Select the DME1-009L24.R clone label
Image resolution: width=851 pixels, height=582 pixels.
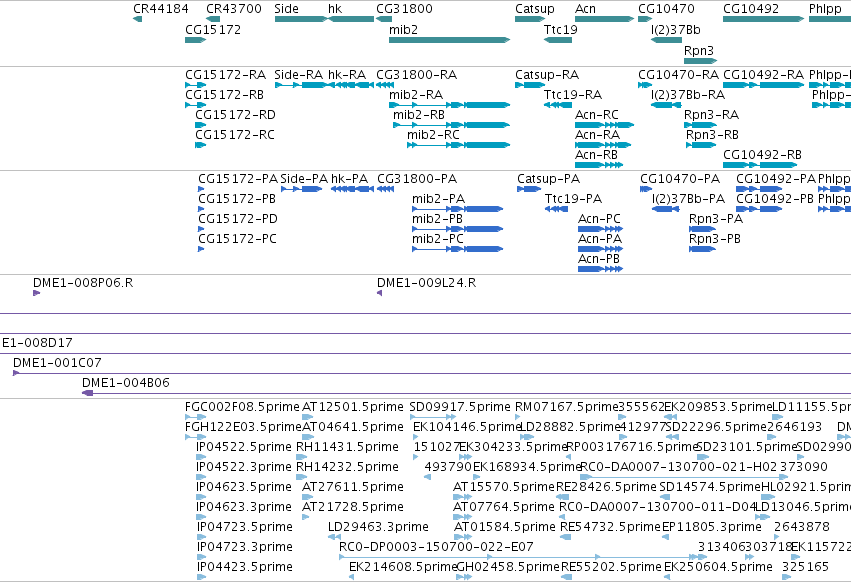click(427, 283)
